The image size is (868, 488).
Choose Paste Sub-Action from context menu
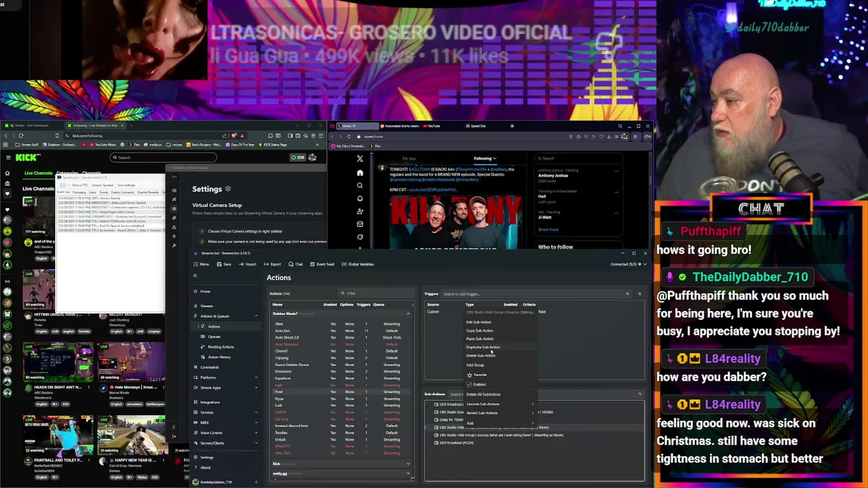(x=479, y=338)
